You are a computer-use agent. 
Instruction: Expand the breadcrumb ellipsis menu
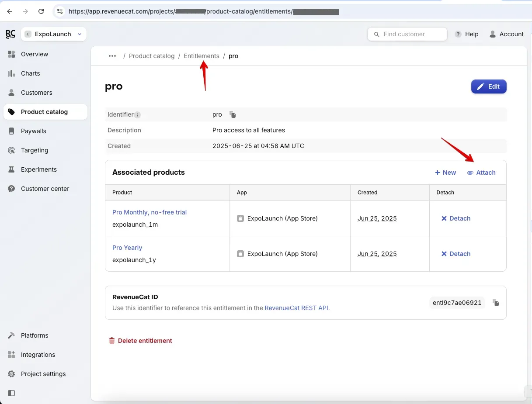click(x=112, y=56)
